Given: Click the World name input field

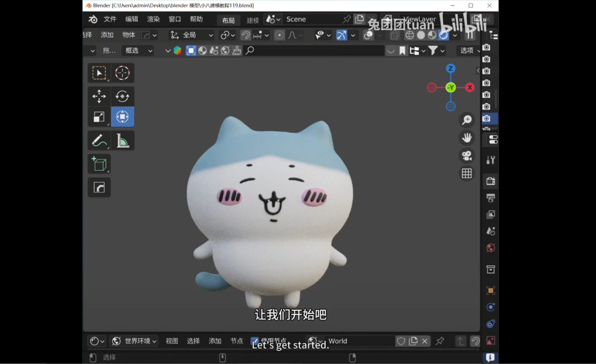Looking at the screenshot, I should 359,340.
